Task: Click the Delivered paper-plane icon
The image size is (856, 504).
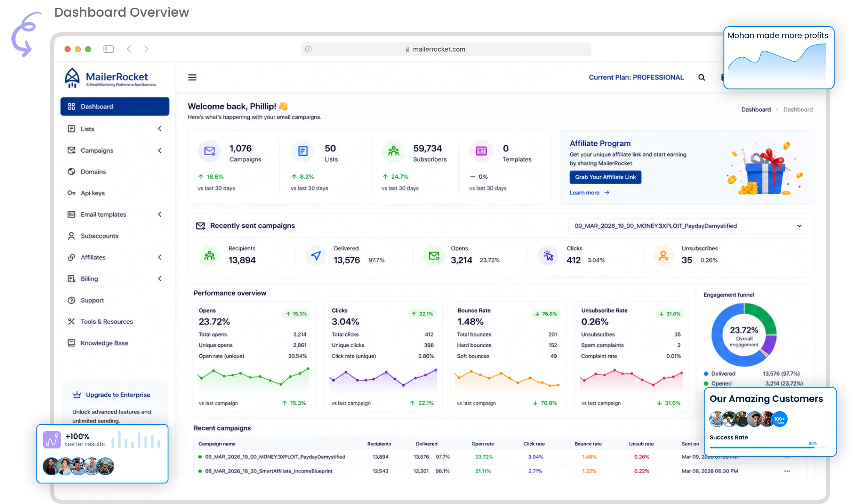Action: (316, 256)
